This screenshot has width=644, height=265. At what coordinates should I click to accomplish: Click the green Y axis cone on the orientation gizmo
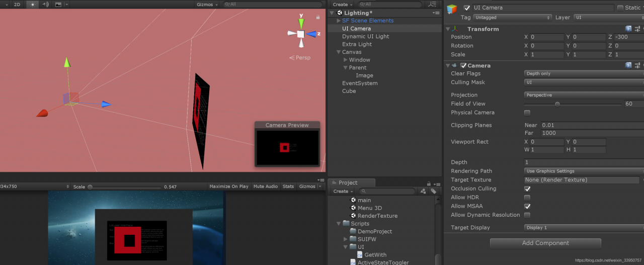[x=300, y=23]
